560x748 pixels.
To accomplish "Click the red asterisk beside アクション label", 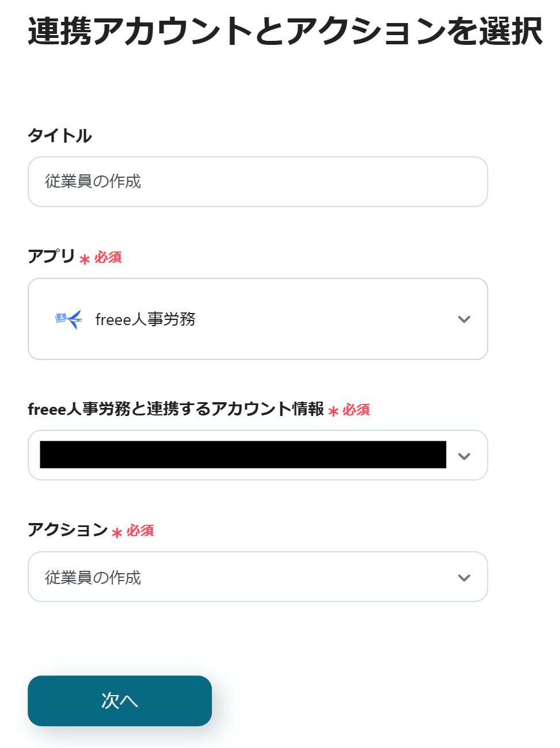I will pos(117,533).
